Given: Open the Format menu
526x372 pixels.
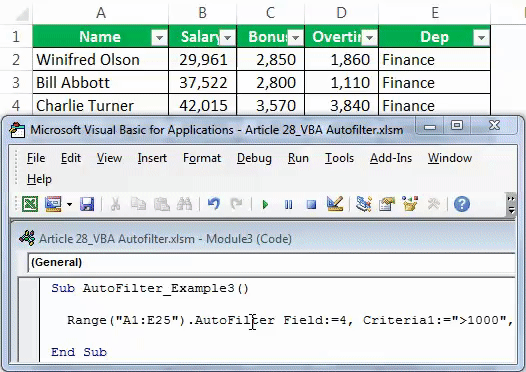Looking at the screenshot, I should [202, 158].
